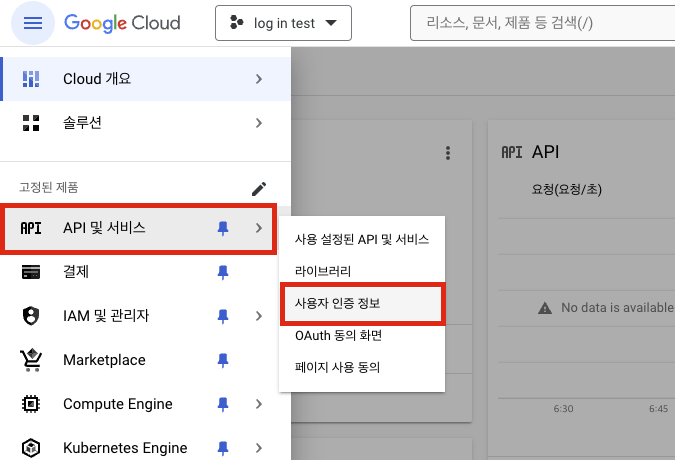Expand the 솔루션 submenu chevron
This screenshot has height=460, width=675.
[x=259, y=123]
